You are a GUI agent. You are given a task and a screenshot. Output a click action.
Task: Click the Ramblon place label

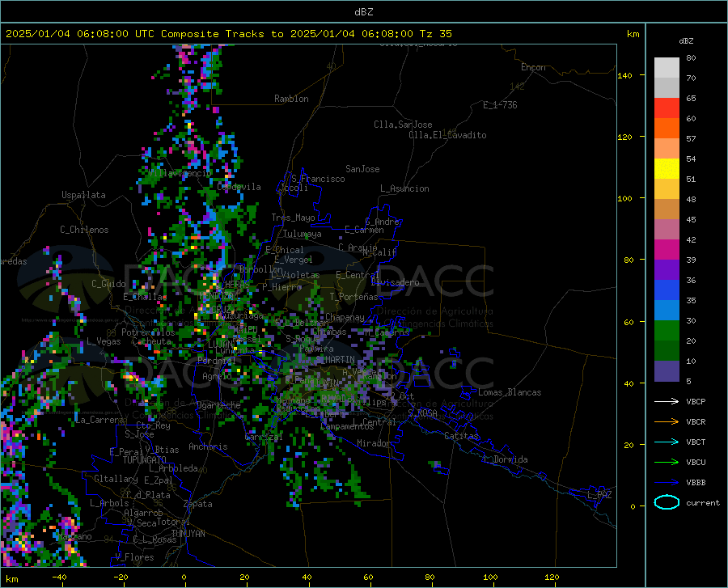pyautogui.click(x=291, y=99)
